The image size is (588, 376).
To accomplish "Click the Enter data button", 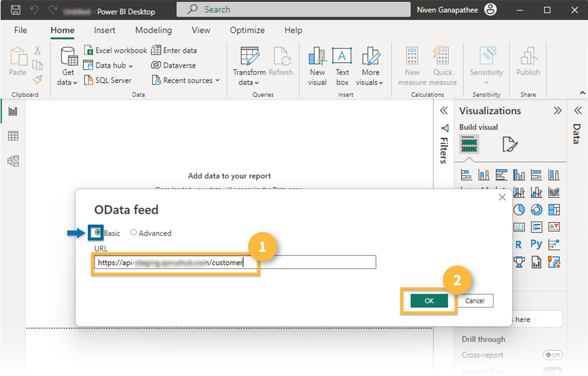I will click(174, 50).
